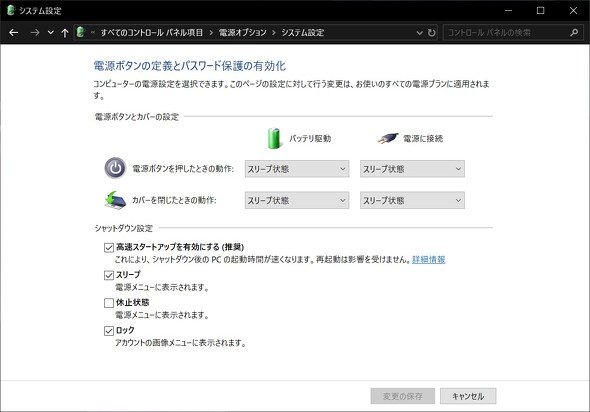Screen dimensions: 590x412
Task: Click the battery icon in address bar
Action: 80,32
